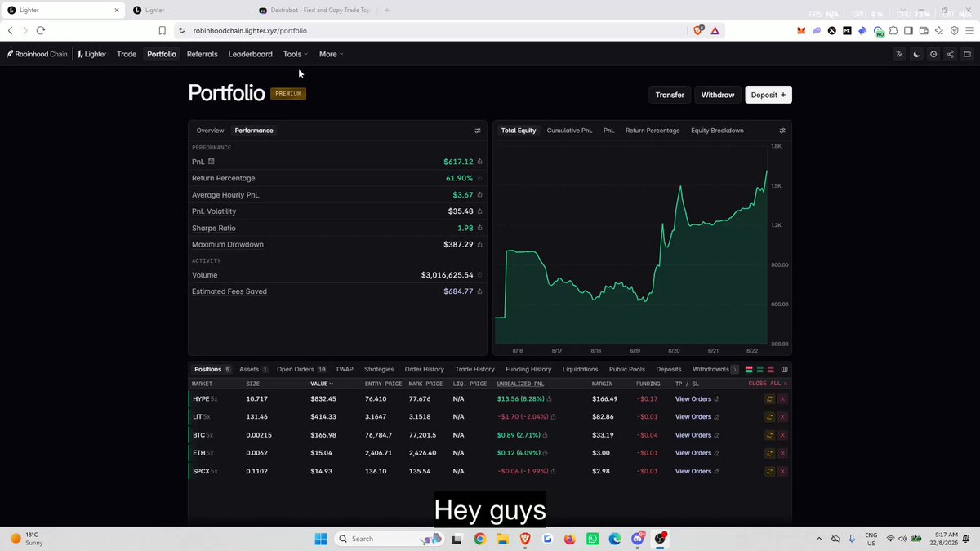Edit TP/SL pencil icon on ETH row
The image size is (980, 551).
(717, 453)
